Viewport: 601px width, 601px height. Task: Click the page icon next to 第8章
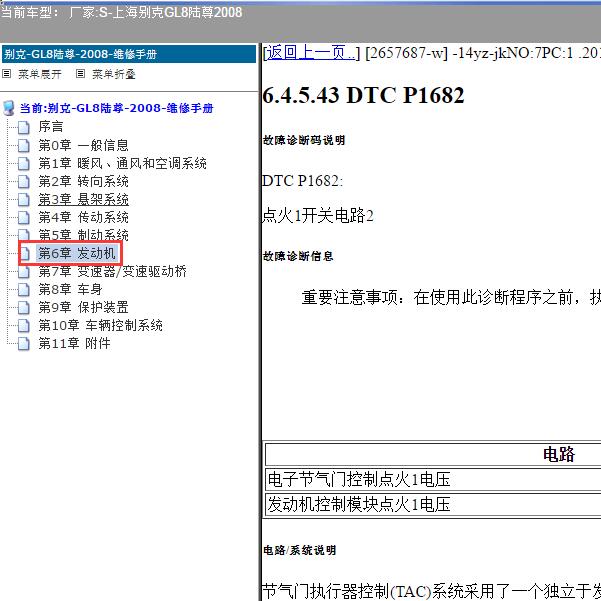pos(24,289)
